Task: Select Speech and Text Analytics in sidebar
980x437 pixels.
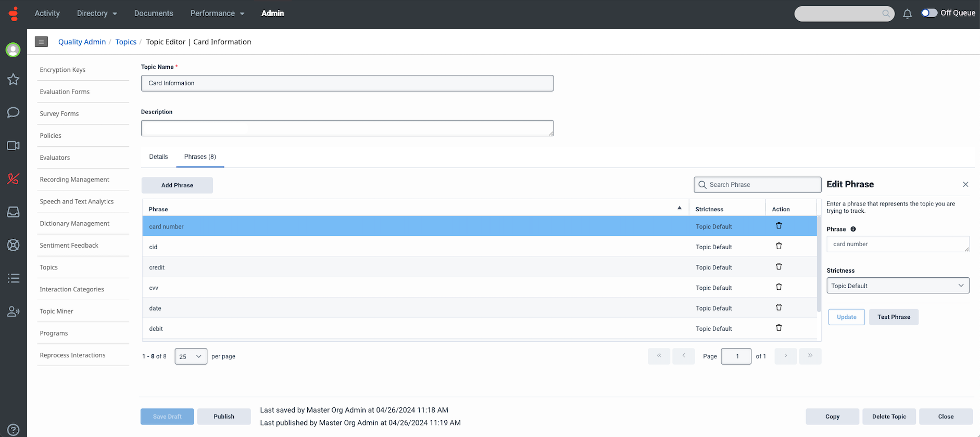Action: point(77,201)
